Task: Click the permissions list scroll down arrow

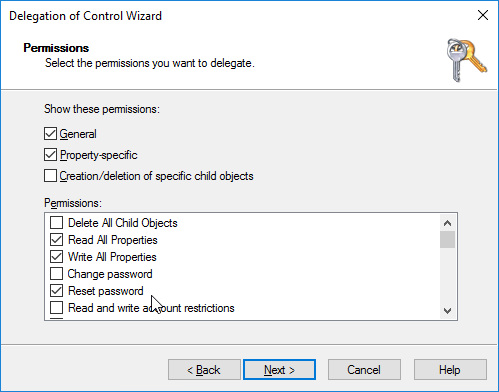Action: (447, 311)
